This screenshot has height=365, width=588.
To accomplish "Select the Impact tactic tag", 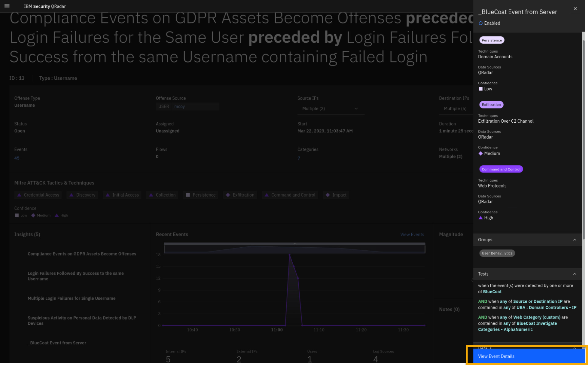I will (x=336, y=195).
